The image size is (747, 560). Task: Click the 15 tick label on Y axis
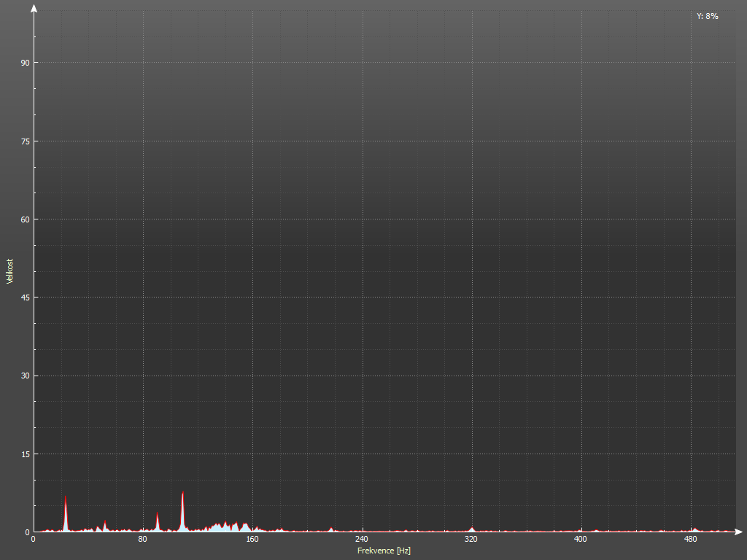(x=25, y=454)
